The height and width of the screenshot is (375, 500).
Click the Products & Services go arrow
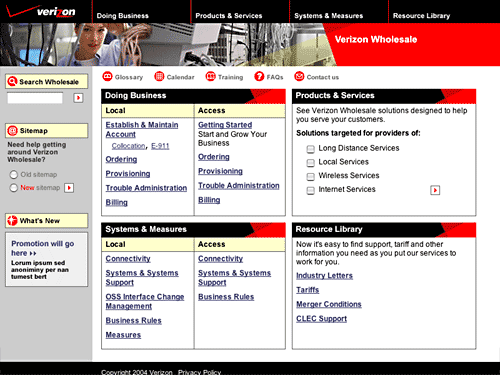[x=435, y=190]
